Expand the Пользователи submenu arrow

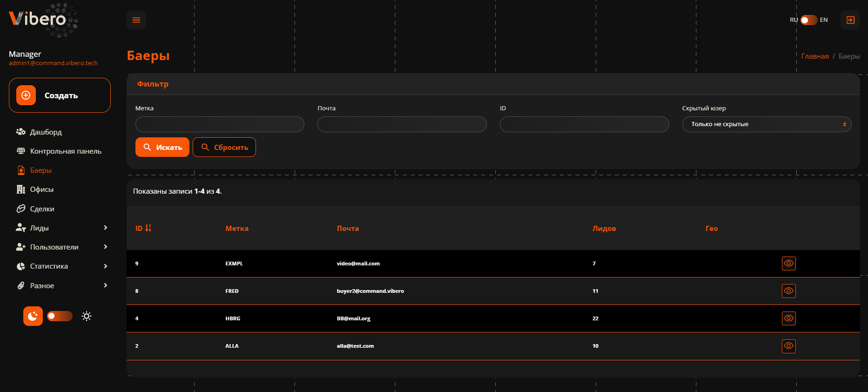[x=106, y=247]
